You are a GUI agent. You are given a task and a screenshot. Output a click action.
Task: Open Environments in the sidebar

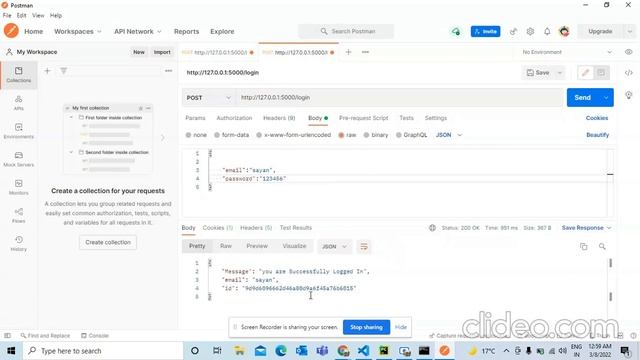pos(19,131)
